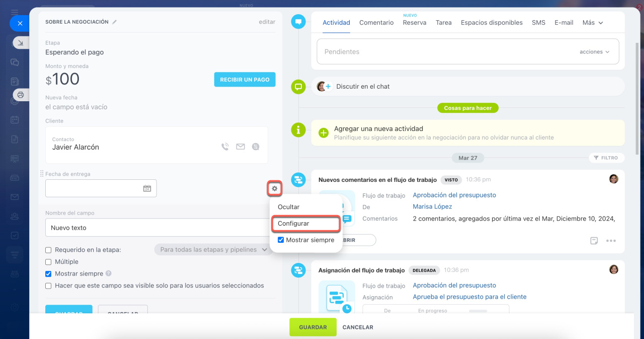Screen dimensions: 644x339
Task: Open the acciones dropdown in Pendientes
Action: (594, 52)
